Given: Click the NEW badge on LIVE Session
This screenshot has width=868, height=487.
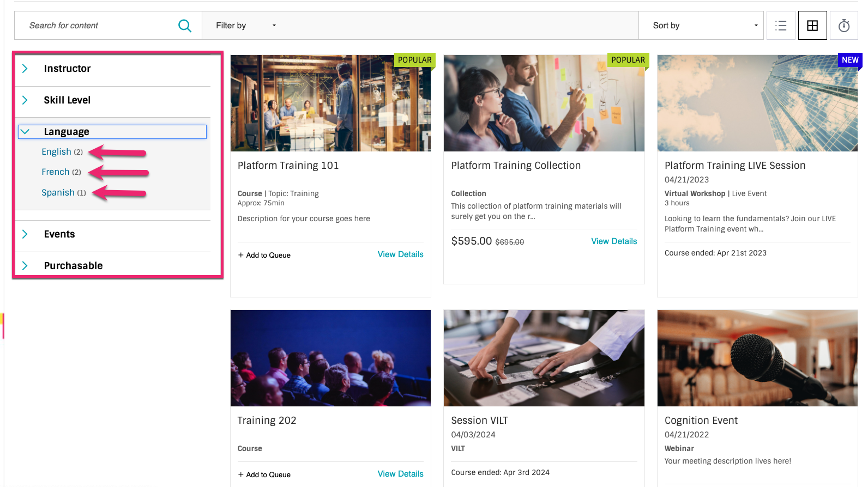Looking at the screenshot, I should 850,60.
